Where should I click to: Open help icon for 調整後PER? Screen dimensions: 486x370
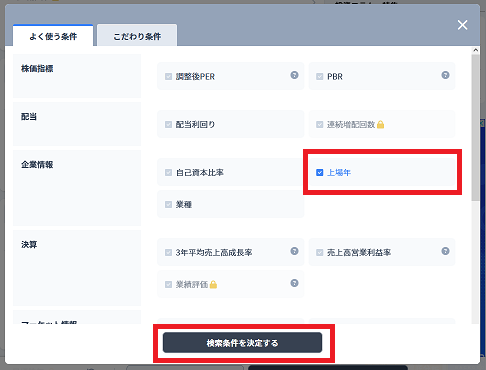coord(294,75)
